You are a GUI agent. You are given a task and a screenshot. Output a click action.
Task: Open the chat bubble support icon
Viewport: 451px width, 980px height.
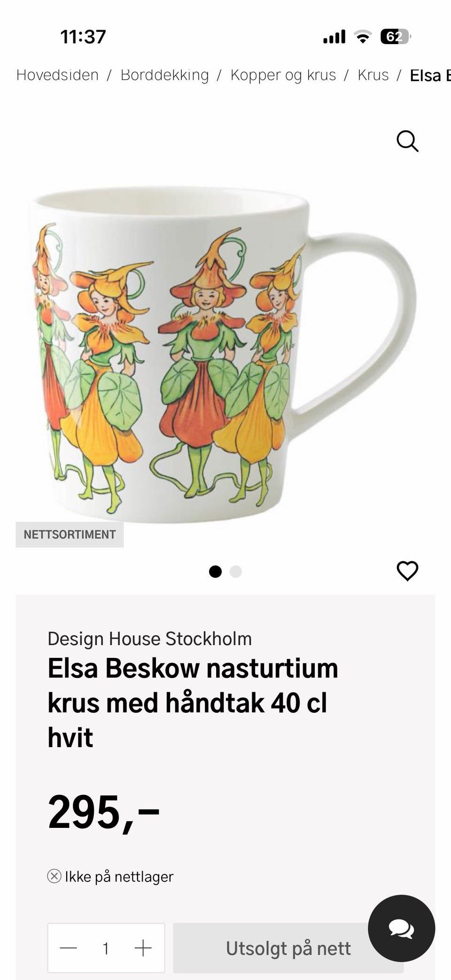coord(401,928)
